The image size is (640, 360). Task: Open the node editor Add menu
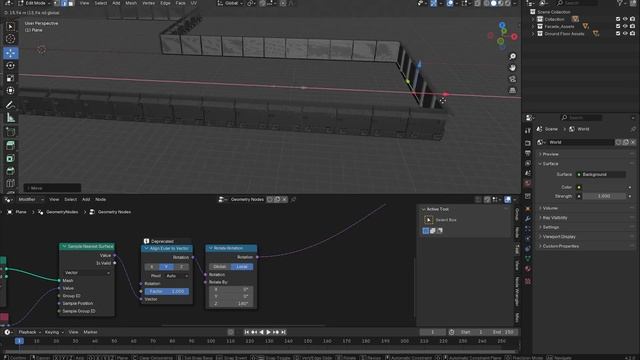click(86, 200)
